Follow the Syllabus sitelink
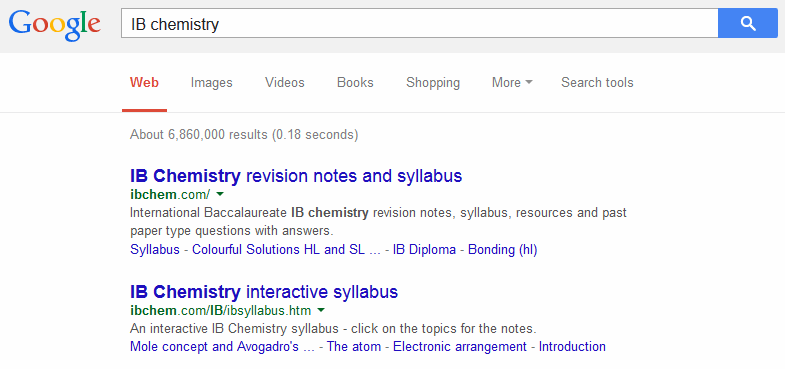785x369 pixels. 155,249
